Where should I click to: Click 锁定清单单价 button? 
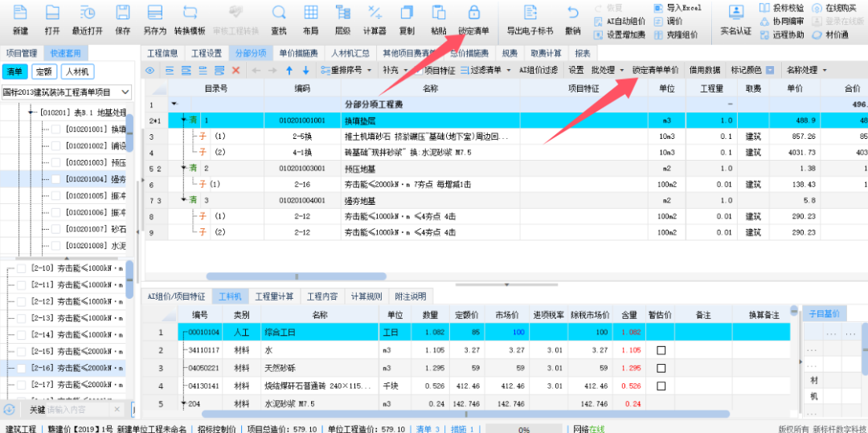click(x=655, y=71)
